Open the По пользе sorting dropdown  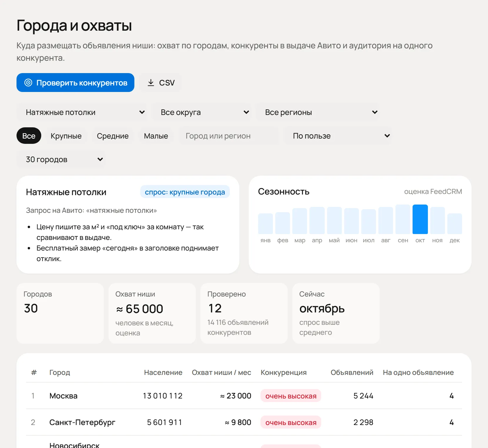338,136
